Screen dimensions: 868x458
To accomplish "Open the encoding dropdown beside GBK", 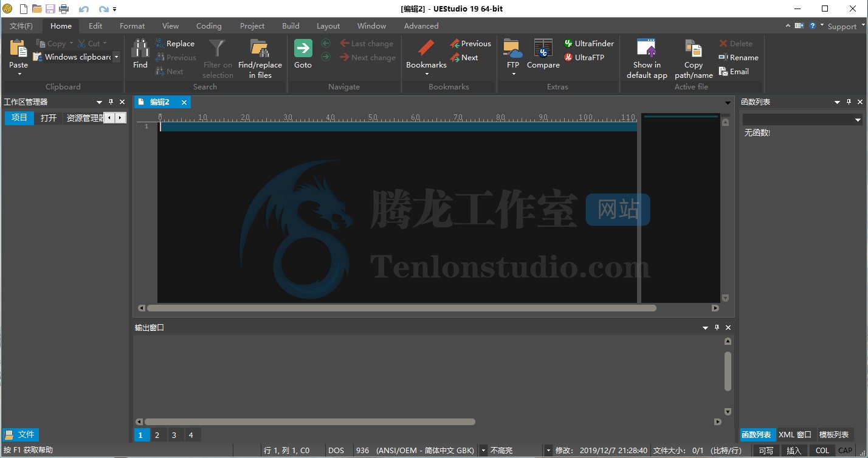I will (x=483, y=451).
